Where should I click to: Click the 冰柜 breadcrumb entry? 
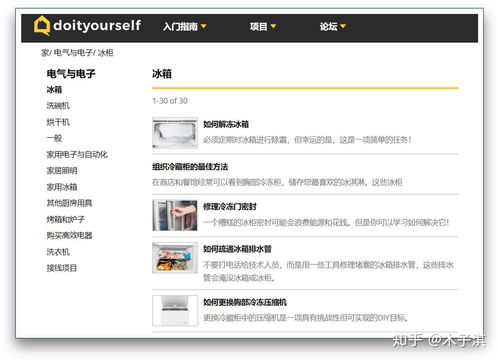(x=106, y=53)
